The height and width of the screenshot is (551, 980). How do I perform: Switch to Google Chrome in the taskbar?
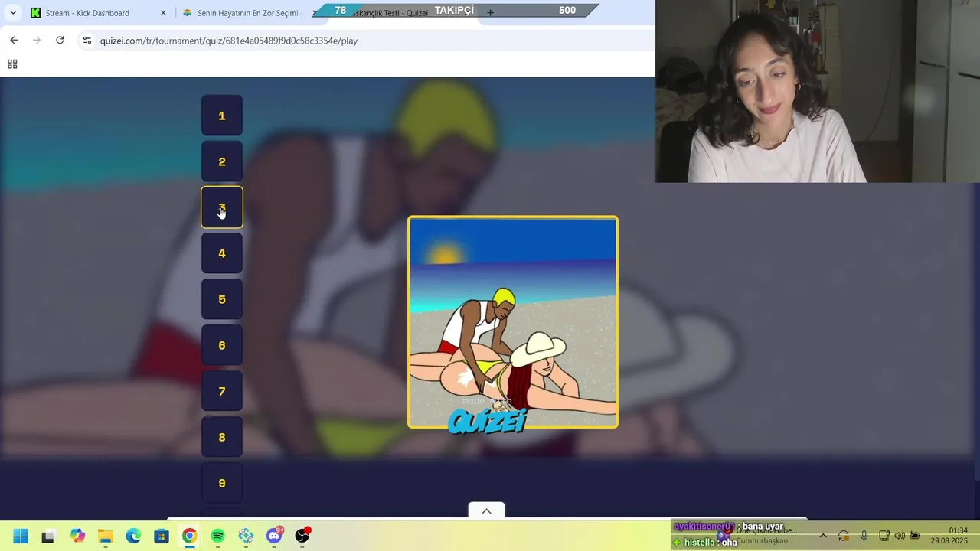coord(189,536)
